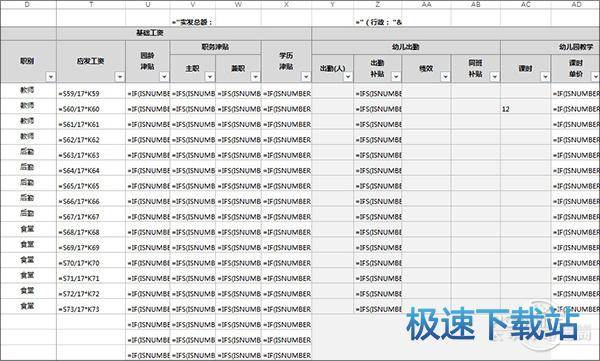
Task: Open the 主职 filter dropdown
Action: (210, 77)
